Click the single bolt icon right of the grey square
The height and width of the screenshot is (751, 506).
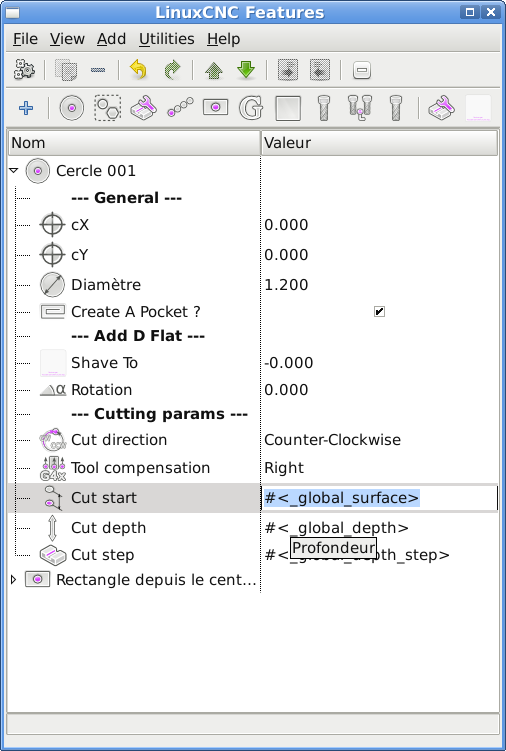[324, 108]
